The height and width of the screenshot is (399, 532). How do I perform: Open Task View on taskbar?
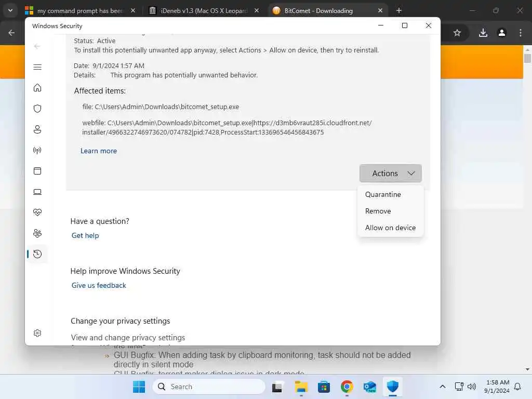pyautogui.click(x=277, y=387)
